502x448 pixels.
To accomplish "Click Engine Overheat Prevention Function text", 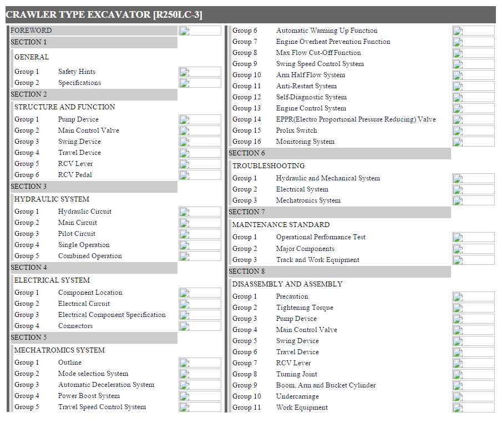I will 333,42.
